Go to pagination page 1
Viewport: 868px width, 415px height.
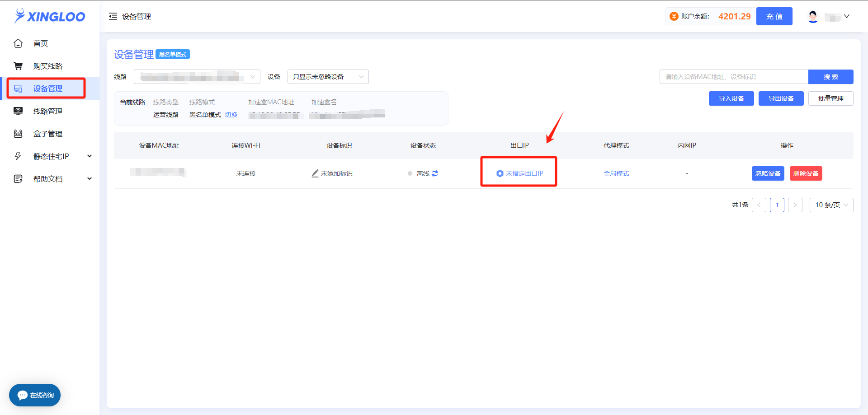[x=777, y=205]
